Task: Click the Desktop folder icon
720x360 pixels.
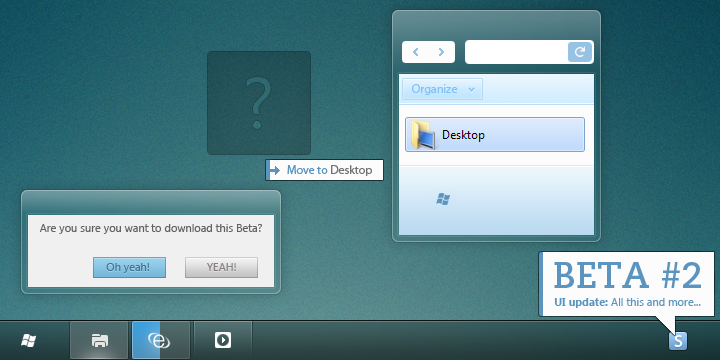Action: (x=422, y=135)
